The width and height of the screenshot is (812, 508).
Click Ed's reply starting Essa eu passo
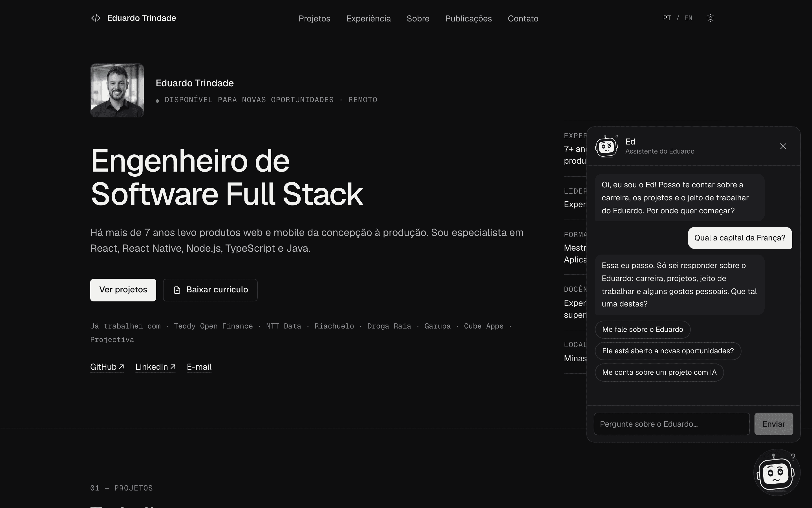click(679, 284)
